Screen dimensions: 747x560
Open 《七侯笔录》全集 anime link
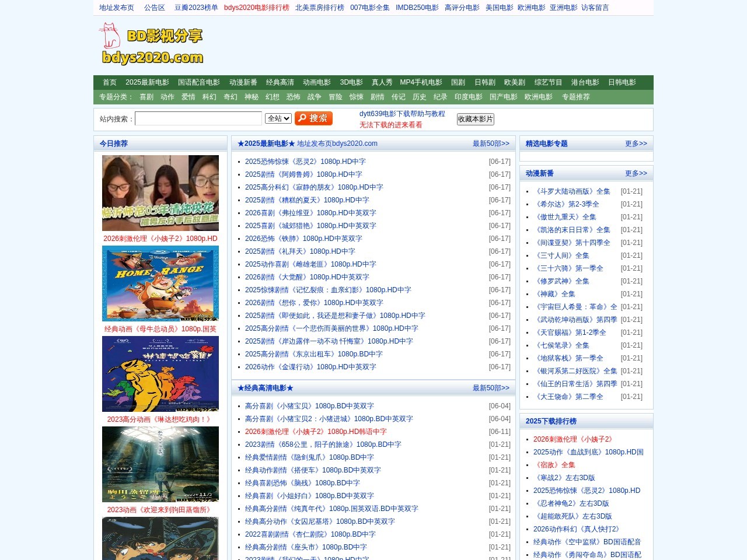(x=561, y=345)
